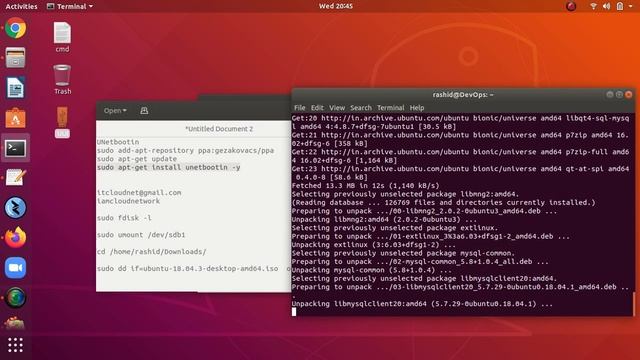Click the volume speaker icon
This screenshot has height=360, width=640.
tap(607, 6)
